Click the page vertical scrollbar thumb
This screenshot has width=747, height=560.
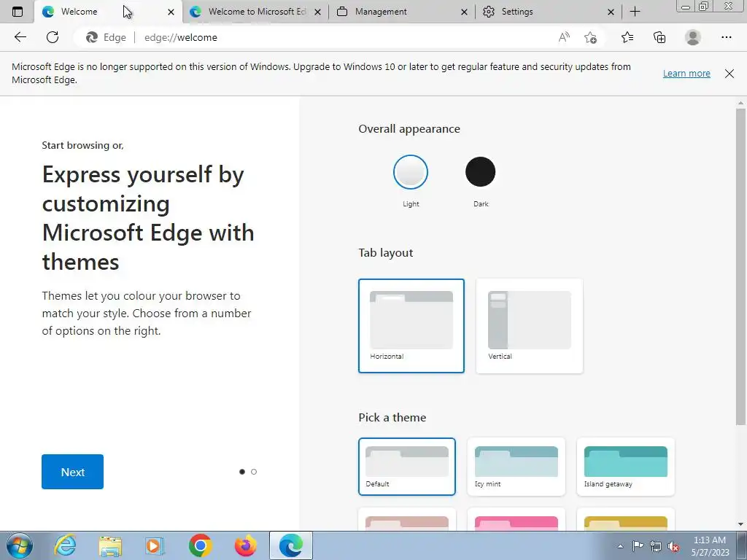coord(741,267)
